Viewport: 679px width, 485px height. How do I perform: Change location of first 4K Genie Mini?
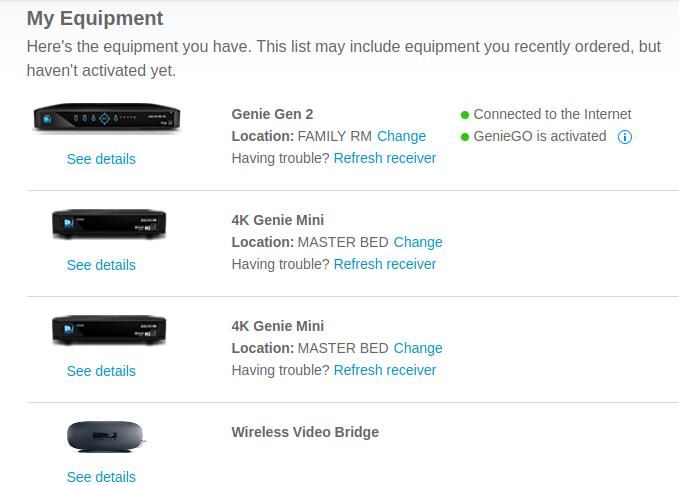point(418,242)
